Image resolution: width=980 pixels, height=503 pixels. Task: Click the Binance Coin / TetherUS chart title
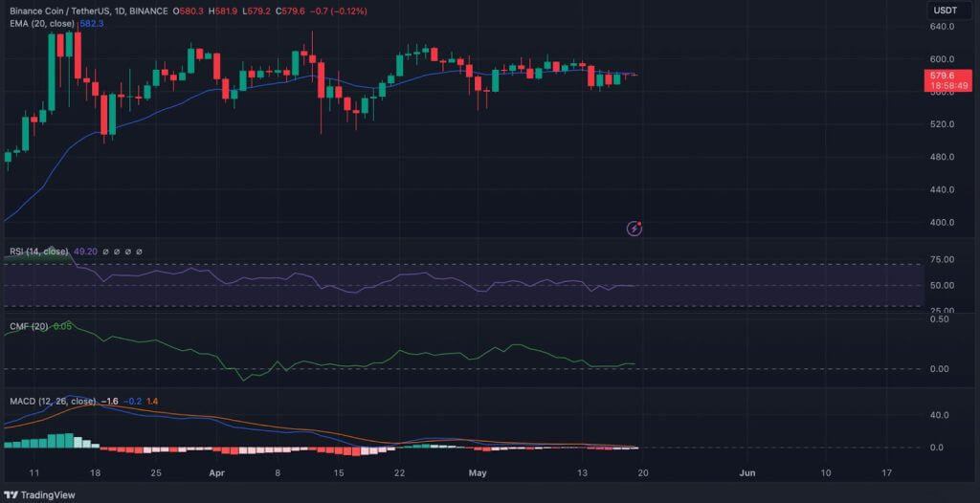tap(90, 11)
